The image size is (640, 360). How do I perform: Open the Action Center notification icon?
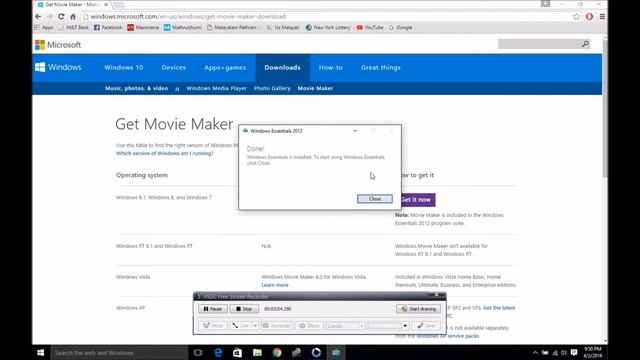574,353
